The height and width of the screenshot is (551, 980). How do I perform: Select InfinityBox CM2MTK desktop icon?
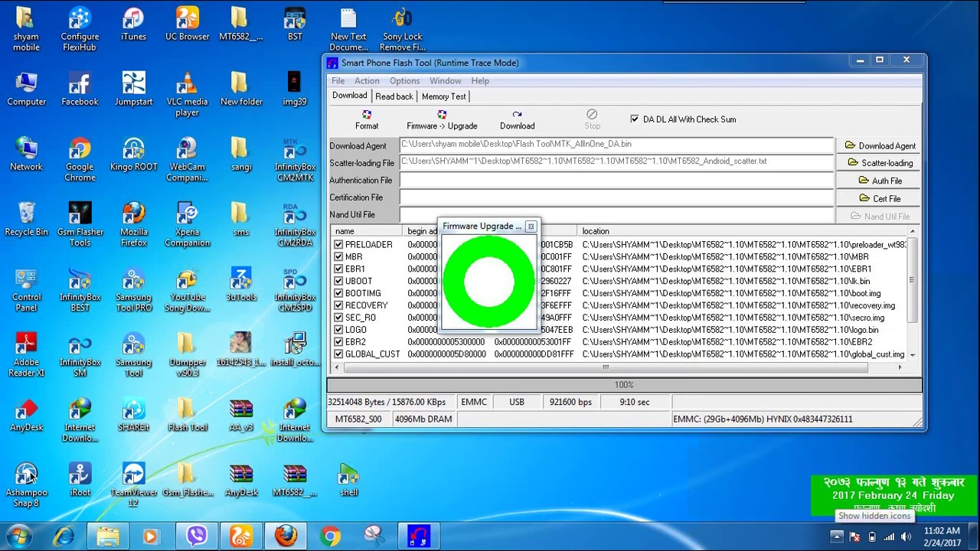point(294,160)
